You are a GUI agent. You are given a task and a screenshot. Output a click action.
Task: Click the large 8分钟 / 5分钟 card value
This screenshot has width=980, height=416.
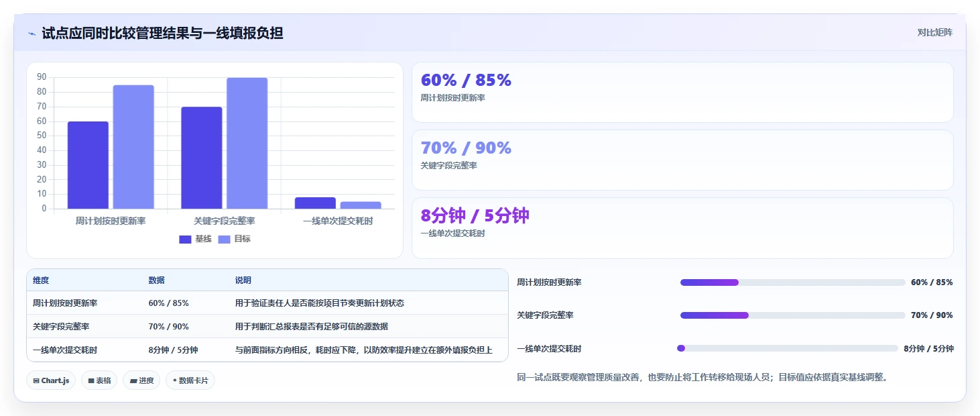pos(475,215)
